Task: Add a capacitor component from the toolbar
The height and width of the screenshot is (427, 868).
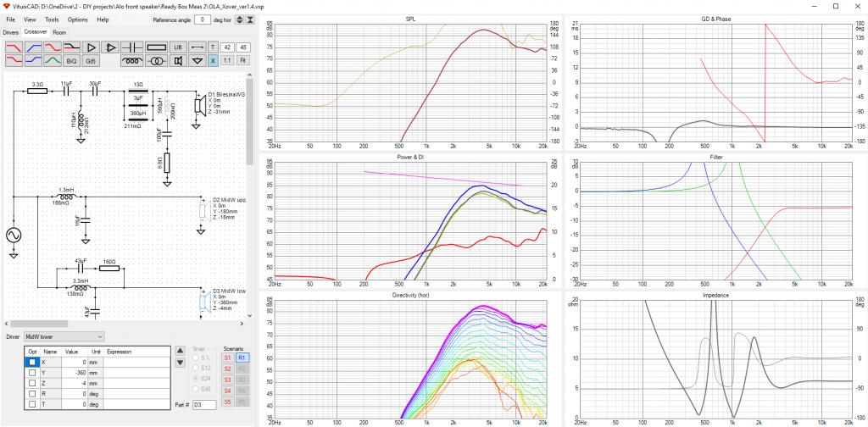Action: click(131, 47)
